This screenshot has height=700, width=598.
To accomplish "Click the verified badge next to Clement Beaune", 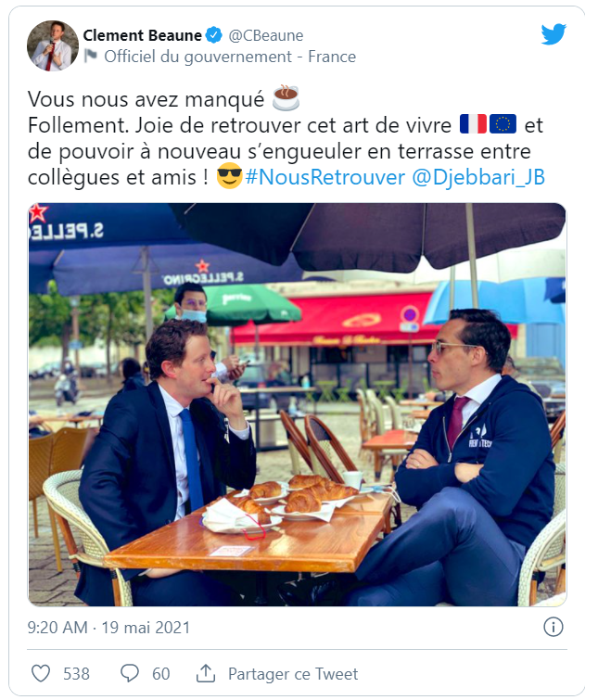I will 214,35.
